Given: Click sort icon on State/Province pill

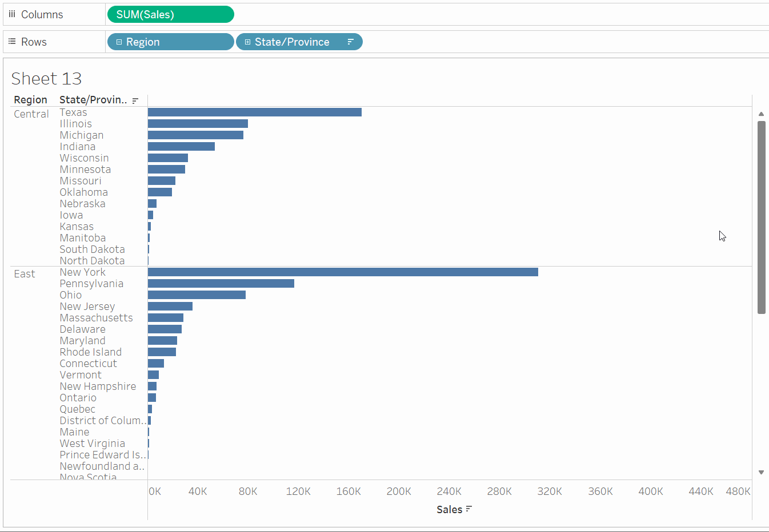Looking at the screenshot, I should 350,42.
